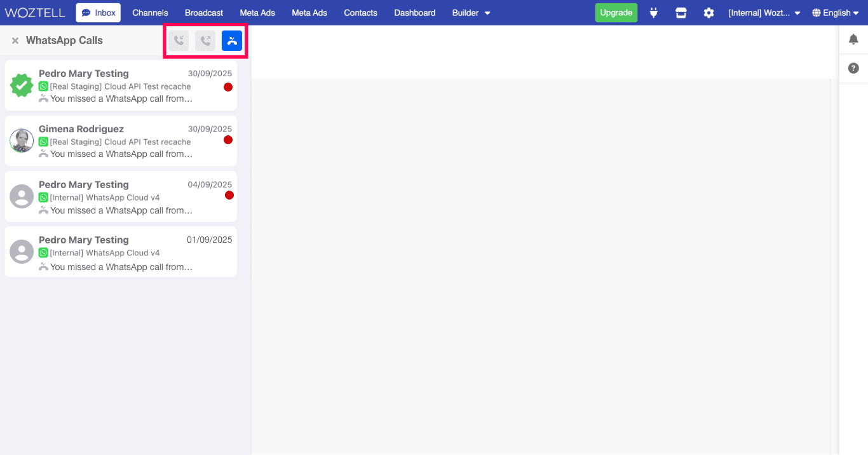Open help via question mark icon
Viewport: 868px width, 455px height.
(x=853, y=68)
